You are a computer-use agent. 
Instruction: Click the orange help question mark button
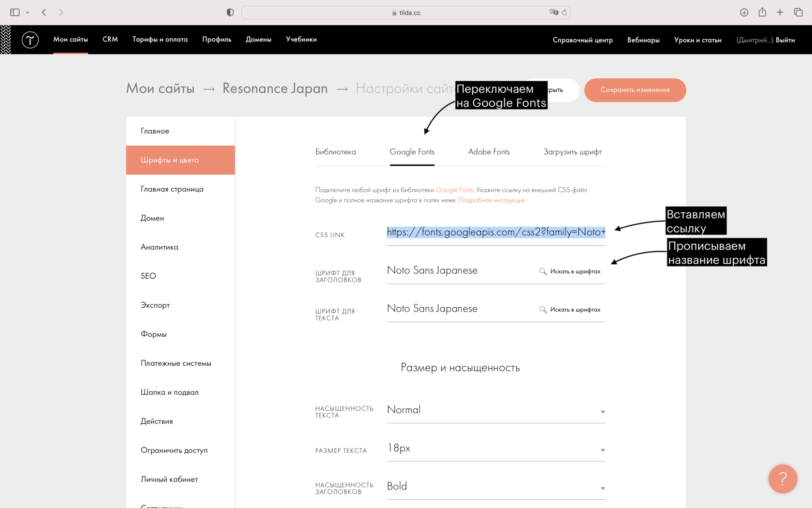coord(783,479)
